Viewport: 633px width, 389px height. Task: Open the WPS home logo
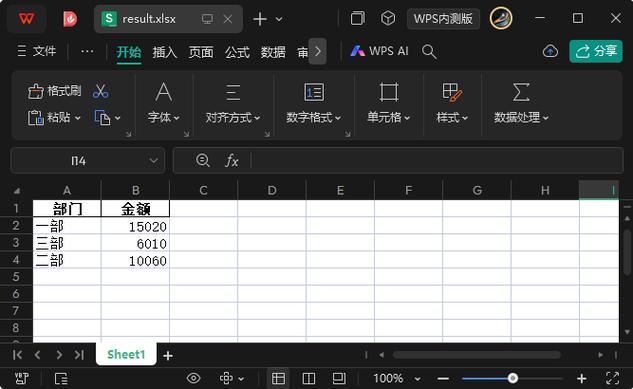[x=26, y=19]
